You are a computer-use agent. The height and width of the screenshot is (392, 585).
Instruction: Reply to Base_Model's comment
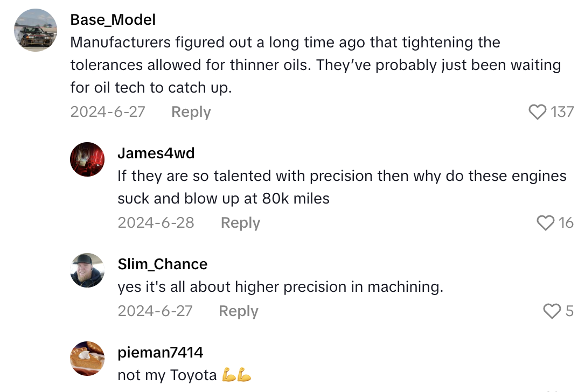click(x=191, y=111)
